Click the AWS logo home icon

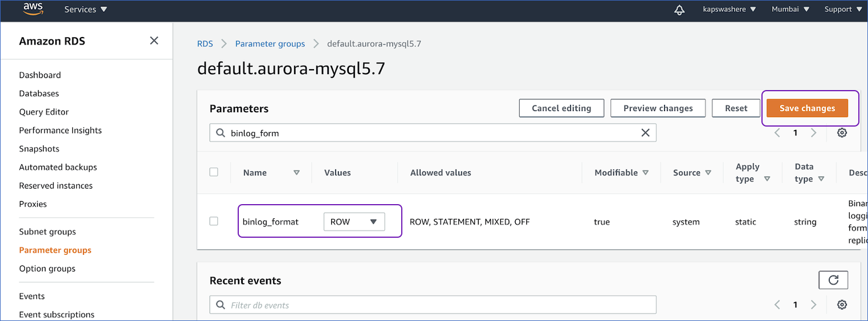pos(34,9)
